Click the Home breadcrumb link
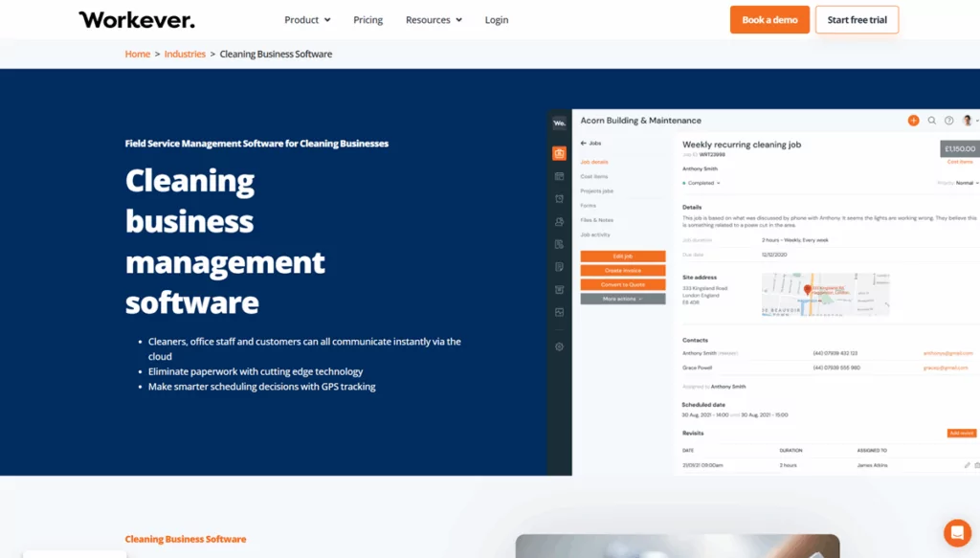 pos(137,54)
